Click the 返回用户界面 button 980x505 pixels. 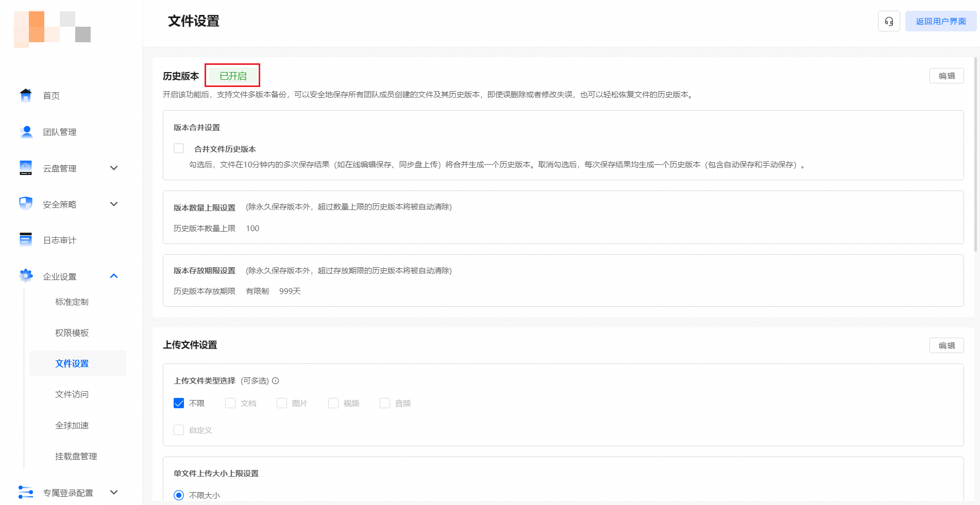click(x=941, y=21)
